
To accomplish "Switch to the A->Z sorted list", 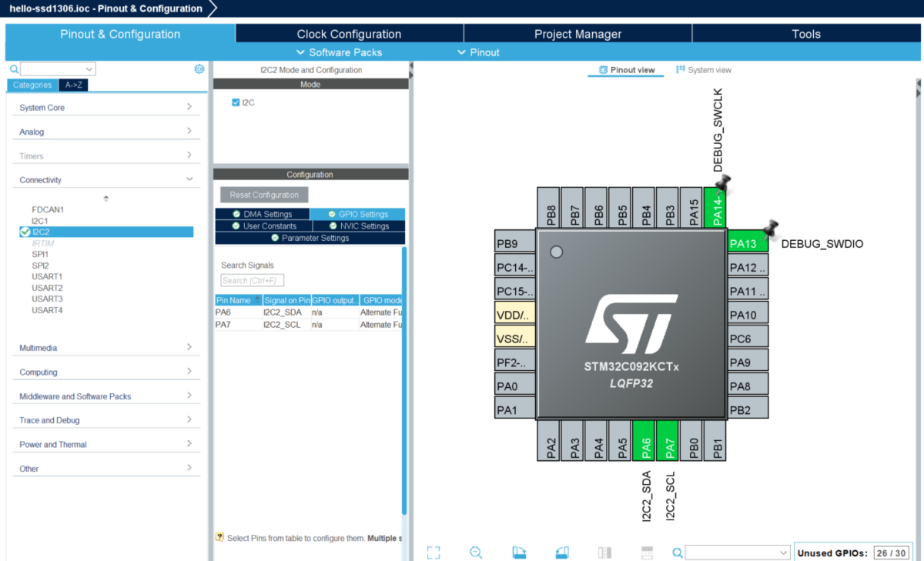I will 73,85.
